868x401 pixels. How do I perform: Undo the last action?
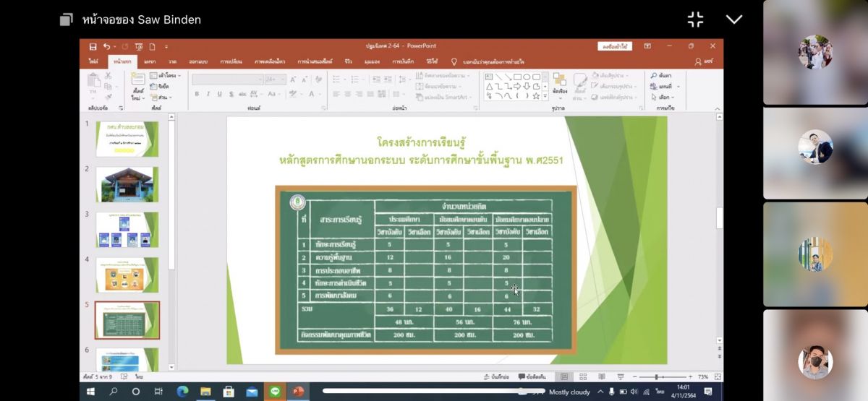coord(106,46)
